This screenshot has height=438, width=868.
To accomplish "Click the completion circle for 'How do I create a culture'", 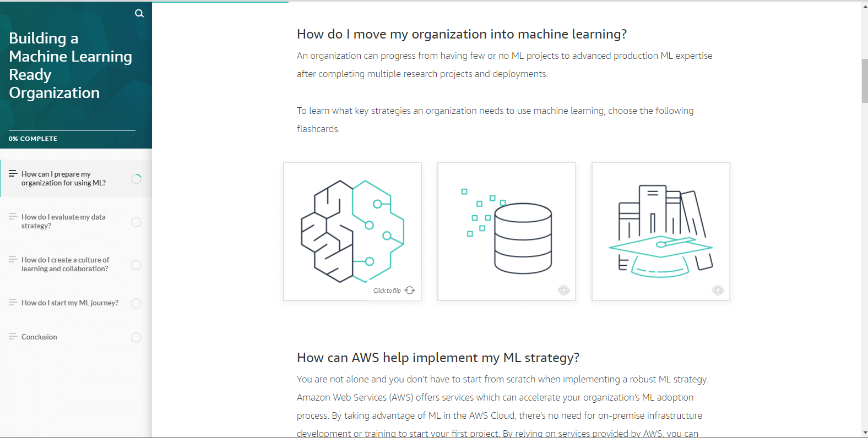I will pyautogui.click(x=137, y=265).
